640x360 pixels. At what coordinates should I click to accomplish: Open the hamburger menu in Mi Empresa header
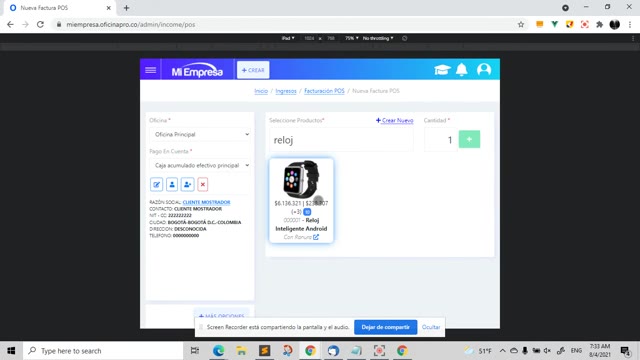pos(151,70)
